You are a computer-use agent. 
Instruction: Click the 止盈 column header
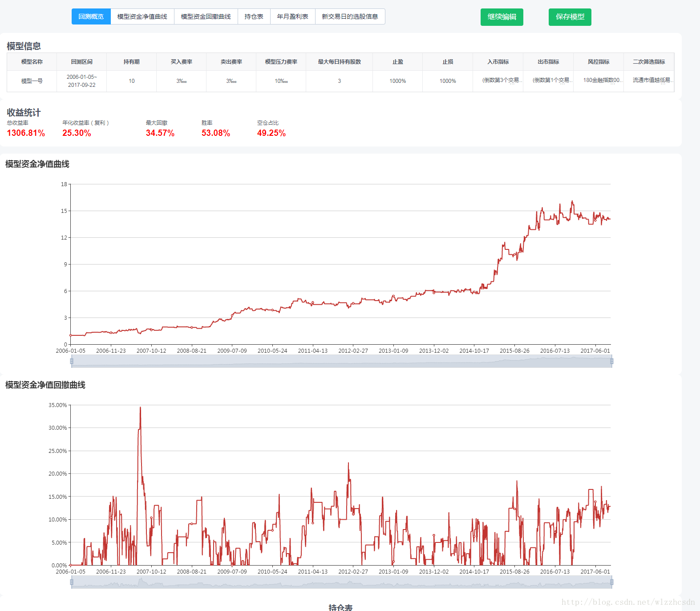(398, 62)
